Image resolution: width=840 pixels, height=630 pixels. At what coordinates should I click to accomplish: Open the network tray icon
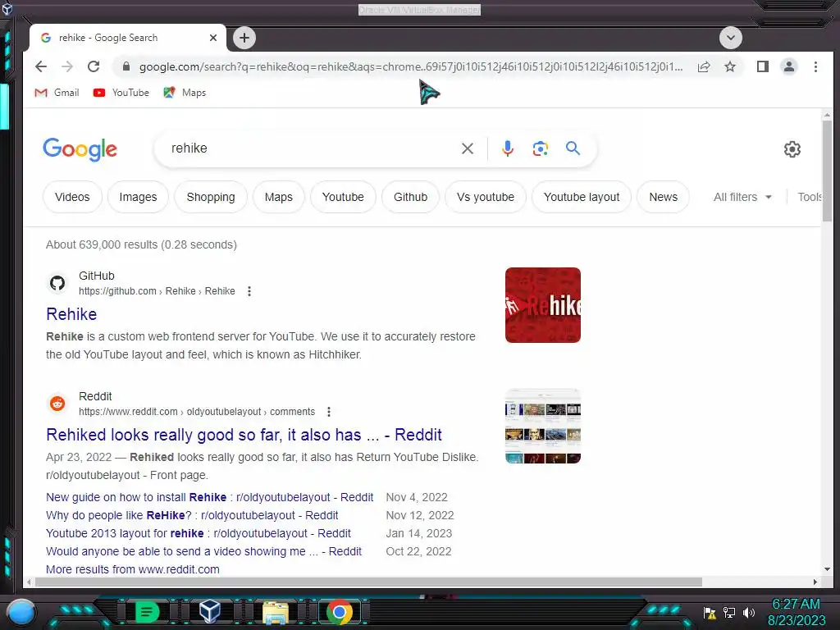(x=729, y=612)
